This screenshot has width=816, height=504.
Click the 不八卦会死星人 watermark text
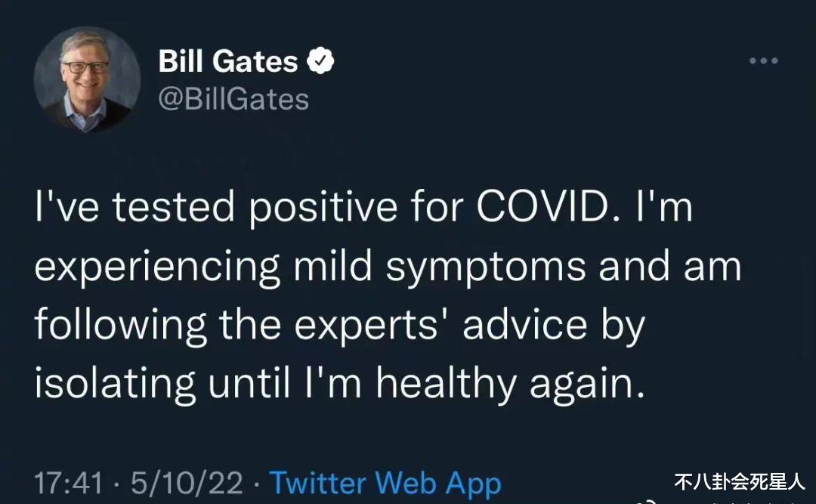739,481
